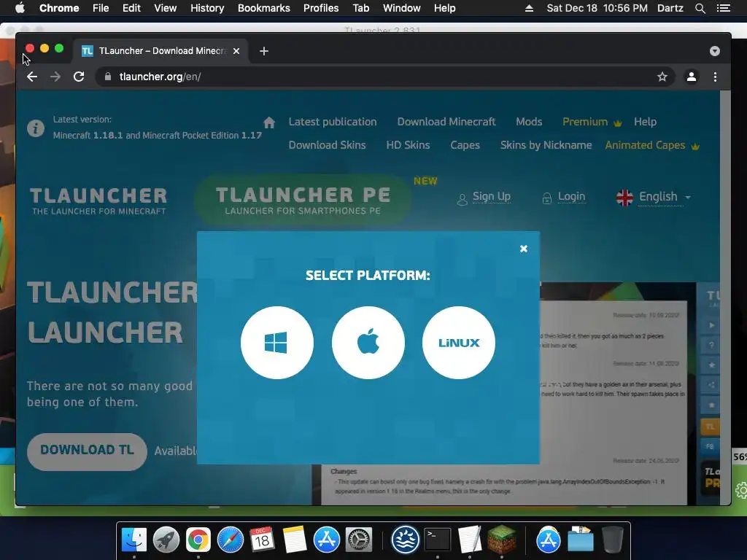Open Notes from the Dock
Viewport: 747px width, 560px height.
coord(295,540)
